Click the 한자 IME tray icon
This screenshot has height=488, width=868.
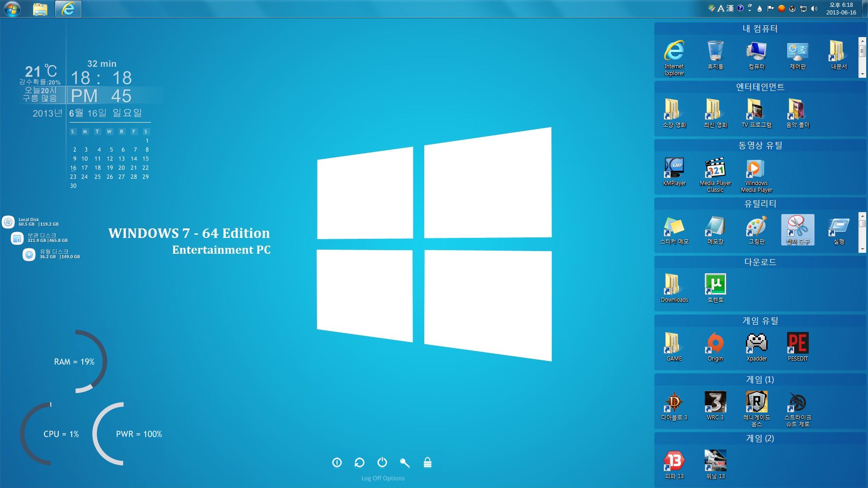point(730,8)
